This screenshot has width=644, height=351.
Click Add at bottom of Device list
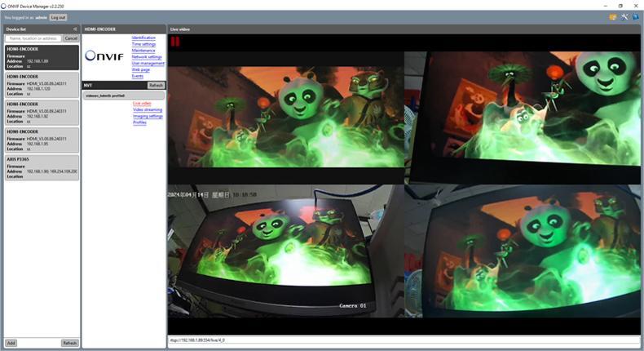pyautogui.click(x=11, y=343)
